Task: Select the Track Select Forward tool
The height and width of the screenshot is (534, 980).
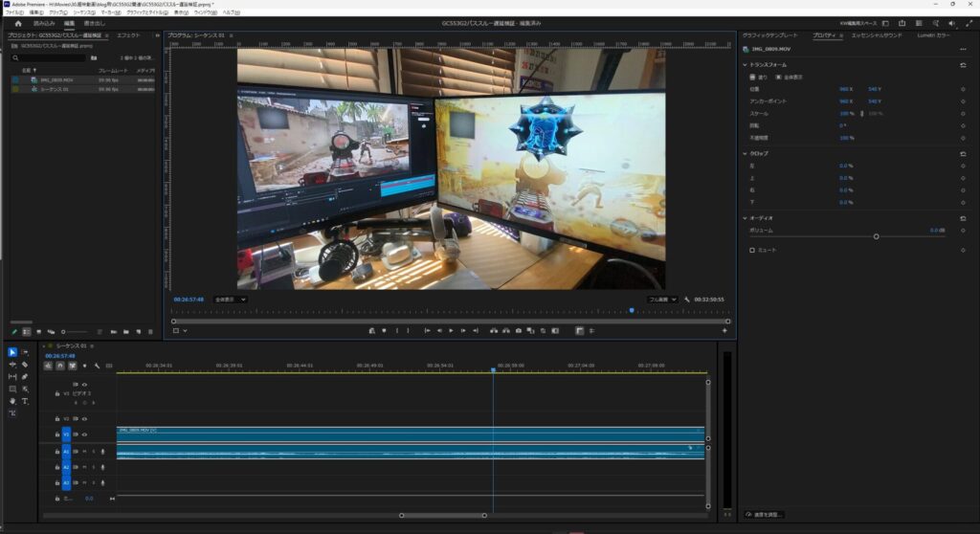Action: point(25,352)
